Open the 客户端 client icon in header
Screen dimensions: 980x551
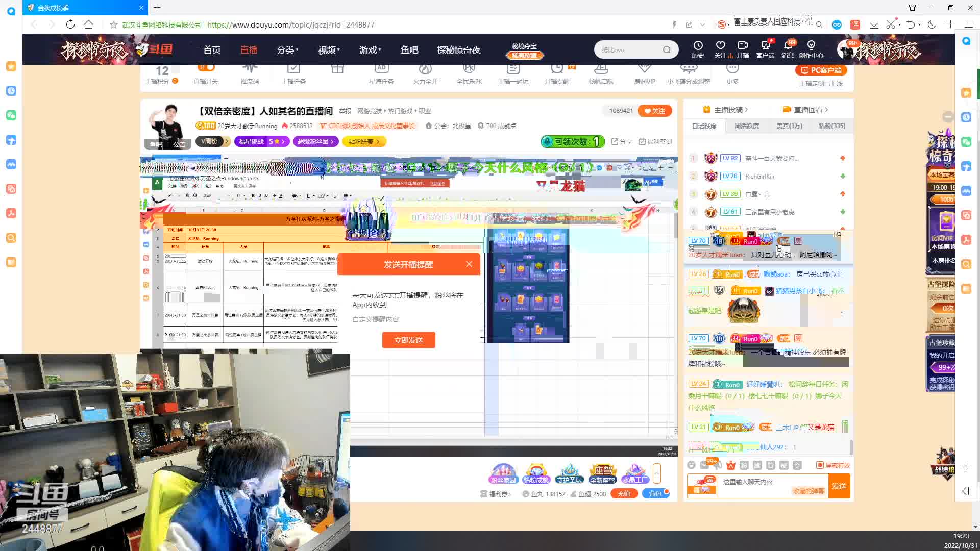(765, 49)
